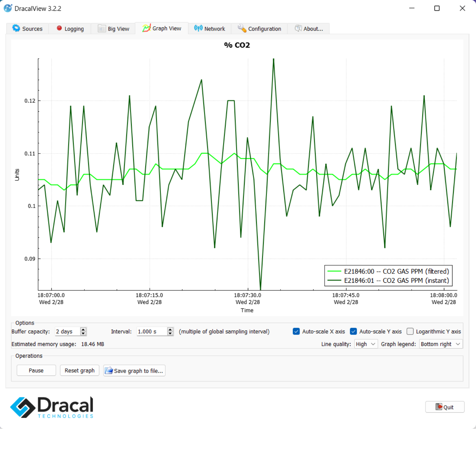Open the Line quality dropdown
This screenshot has height=476, width=476.
tap(366, 344)
